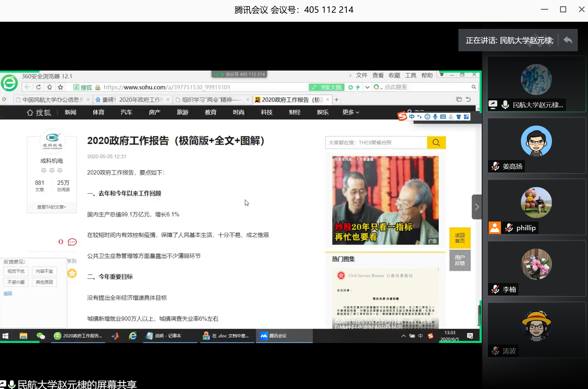Click the Sogou input method S logo
The image size is (588, 389).
point(402,117)
